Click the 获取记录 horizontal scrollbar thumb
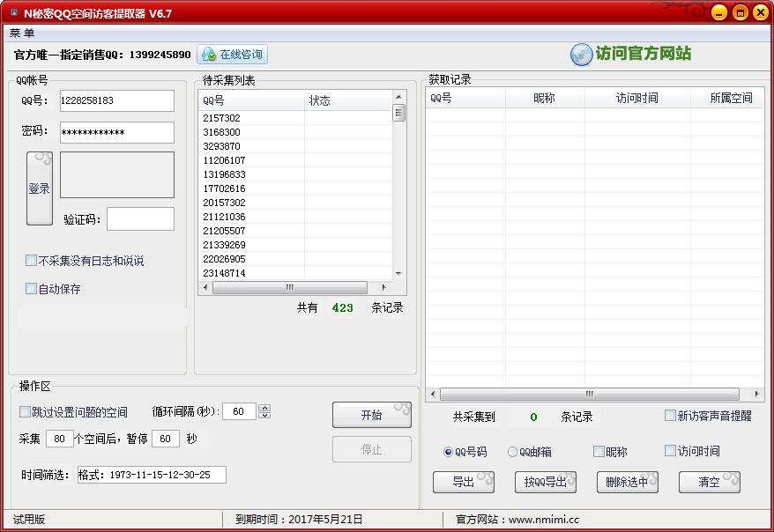 (x=590, y=394)
